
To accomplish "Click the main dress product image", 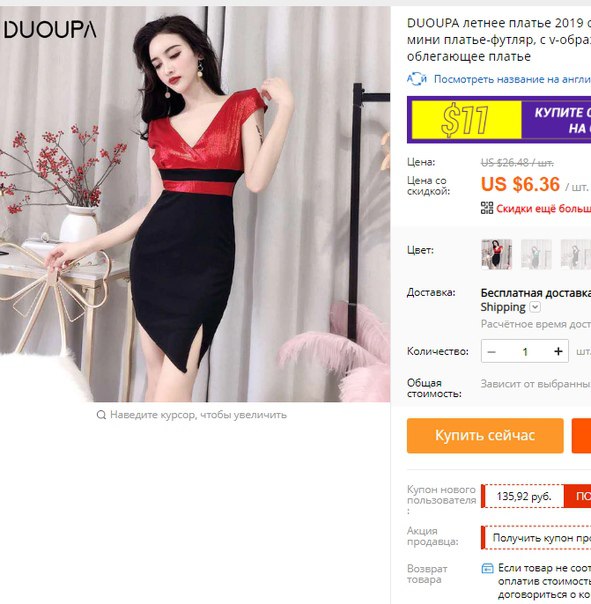I will tap(195, 204).
